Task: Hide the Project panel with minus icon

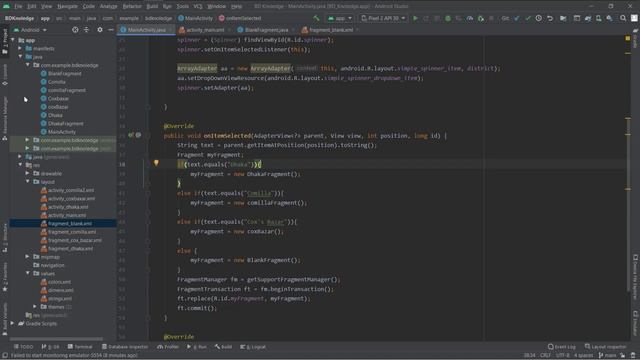Action: (x=111, y=30)
